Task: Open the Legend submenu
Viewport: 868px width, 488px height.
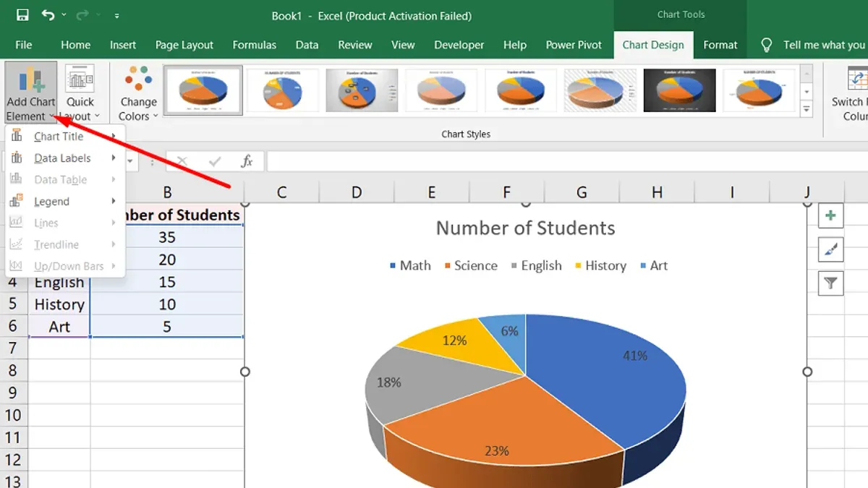Action: click(x=65, y=202)
